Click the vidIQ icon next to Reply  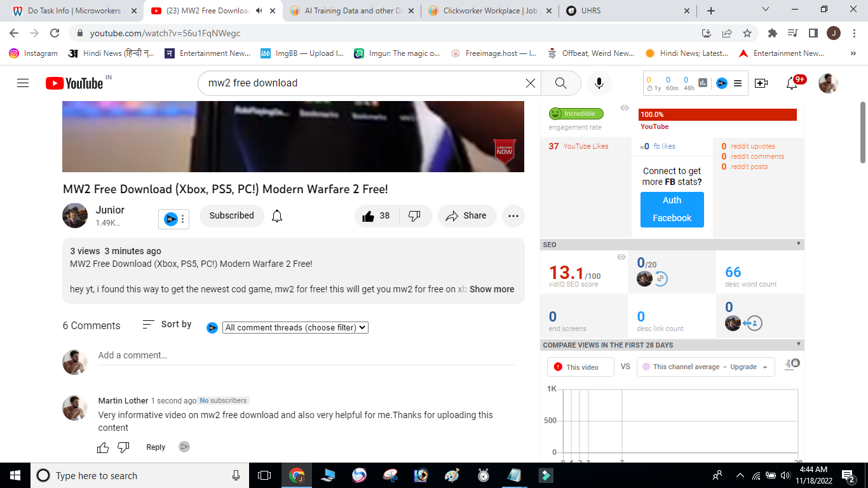click(184, 447)
